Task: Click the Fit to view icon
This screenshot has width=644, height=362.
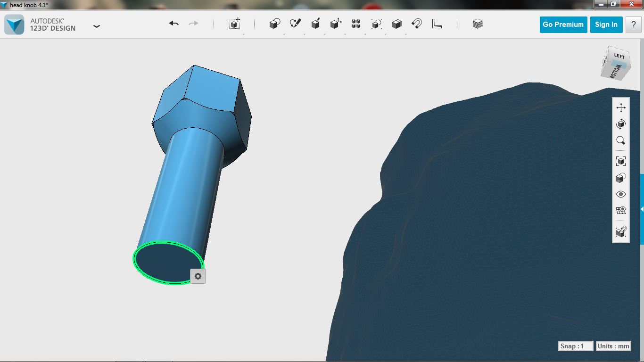Action: coord(621,161)
